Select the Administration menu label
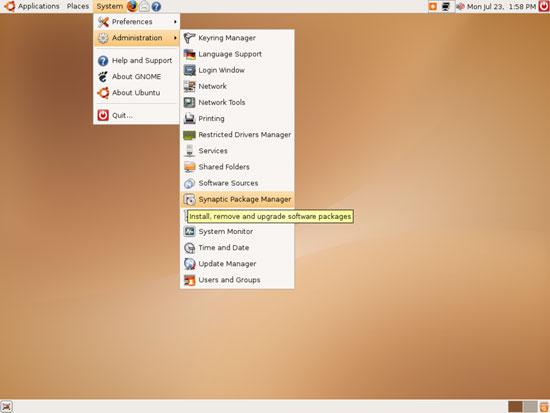 coord(137,38)
